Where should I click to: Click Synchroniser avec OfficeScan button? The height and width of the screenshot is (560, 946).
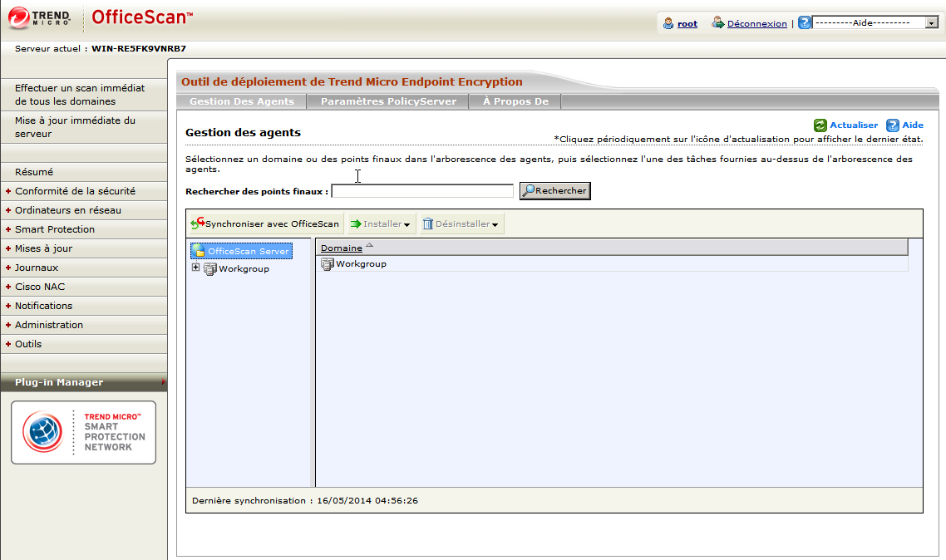[265, 224]
